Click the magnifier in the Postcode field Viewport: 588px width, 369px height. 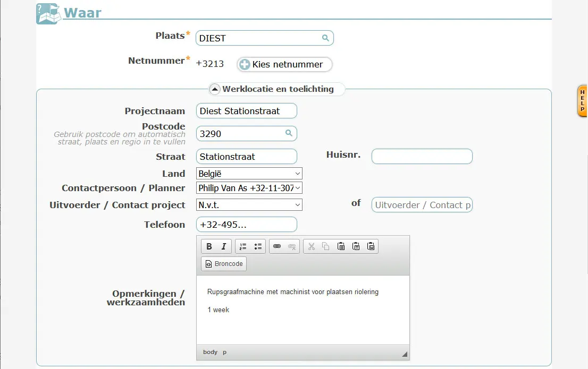tap(289, 133)
